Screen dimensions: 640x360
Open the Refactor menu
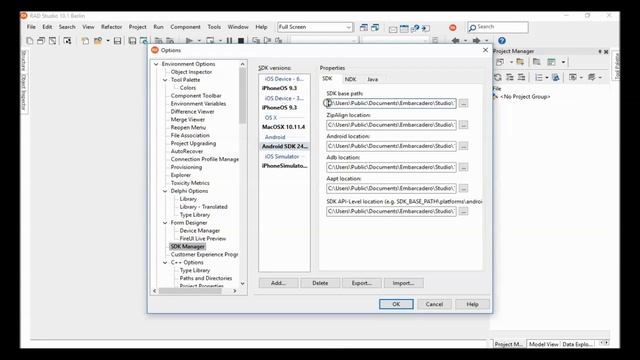(111, 27)
